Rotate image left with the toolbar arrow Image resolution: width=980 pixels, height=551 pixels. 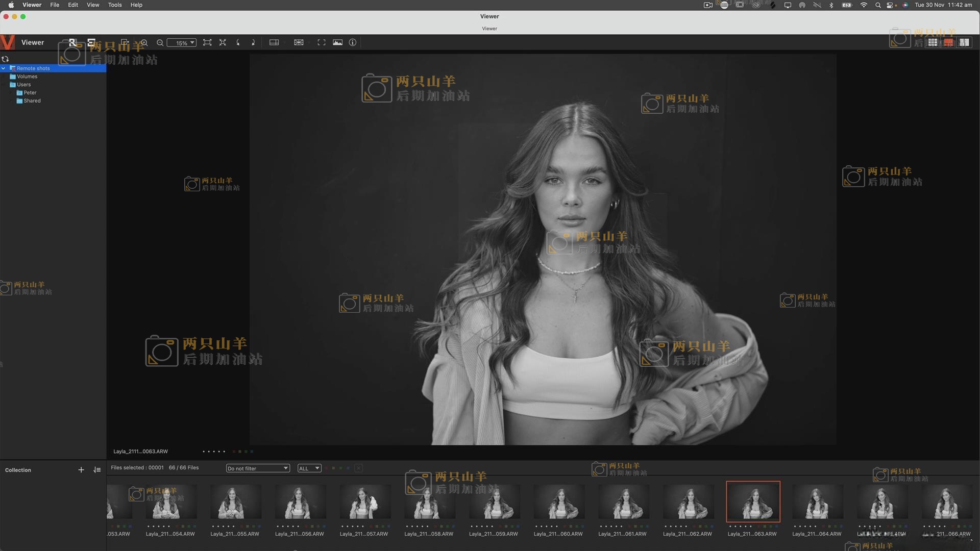(238, 43)
